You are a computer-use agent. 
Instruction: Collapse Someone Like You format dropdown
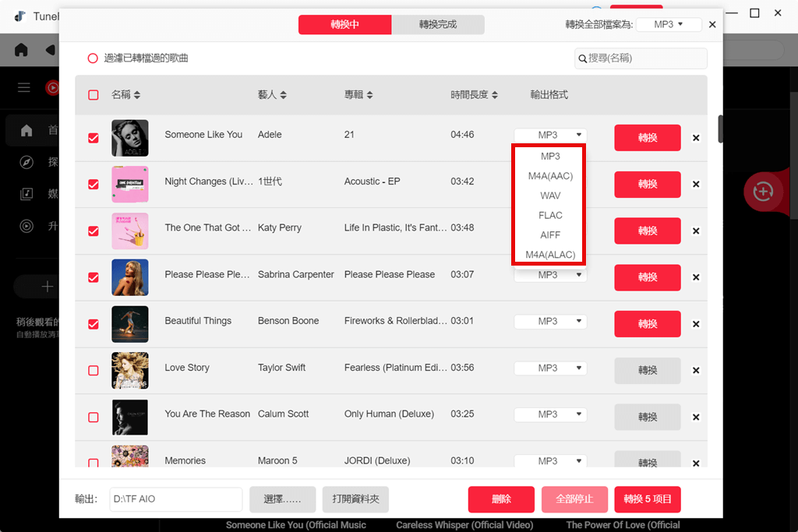click(550, 135)
